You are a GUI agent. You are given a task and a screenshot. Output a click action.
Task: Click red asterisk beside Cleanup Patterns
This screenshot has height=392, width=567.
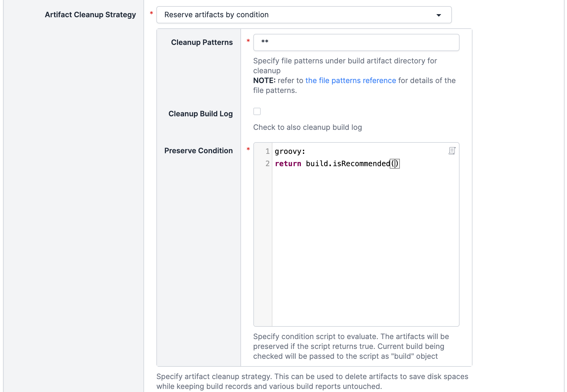point(248,41)
